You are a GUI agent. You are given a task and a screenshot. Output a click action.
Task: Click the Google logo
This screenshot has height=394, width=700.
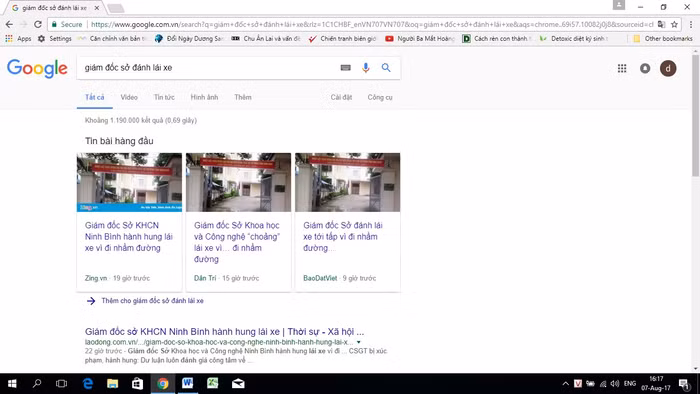click(x=37, y=68)
